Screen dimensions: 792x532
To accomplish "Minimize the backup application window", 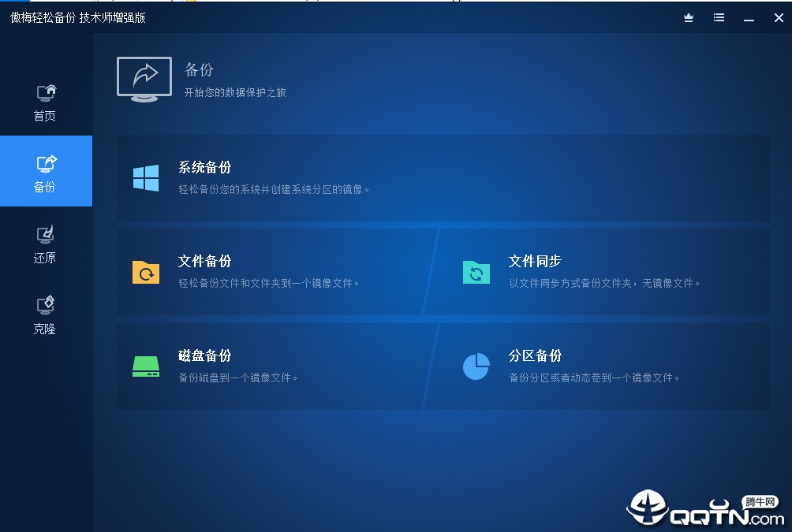I will click(749, 18).
